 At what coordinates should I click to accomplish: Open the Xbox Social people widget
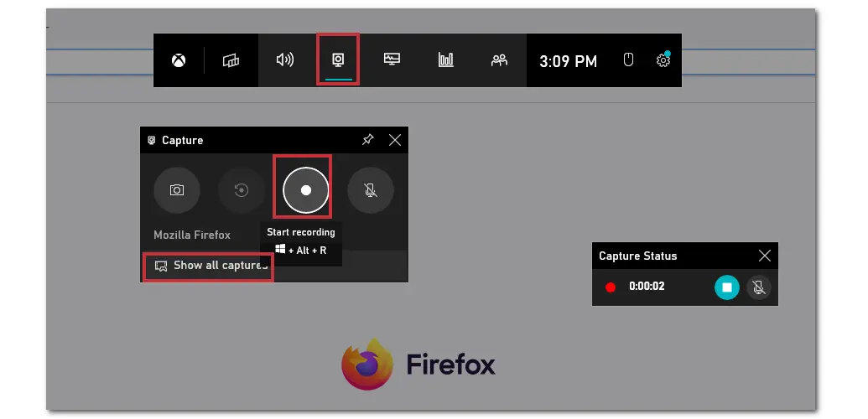pyautogui.click(x=499, y=60)
